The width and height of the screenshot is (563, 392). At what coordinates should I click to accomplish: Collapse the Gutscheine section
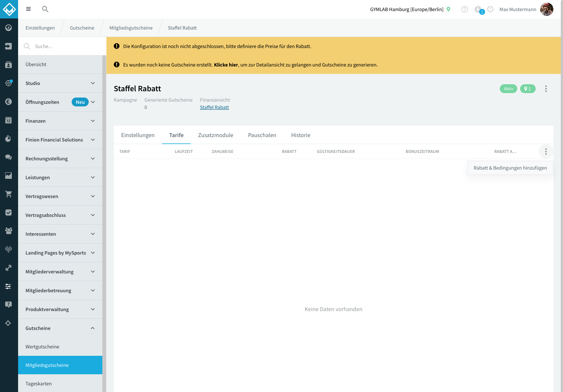click(x=60, y=328)
